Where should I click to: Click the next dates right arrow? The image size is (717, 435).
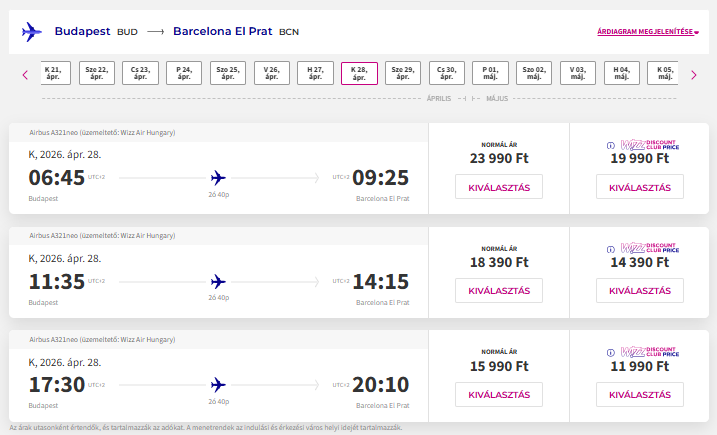pos(693,74)
